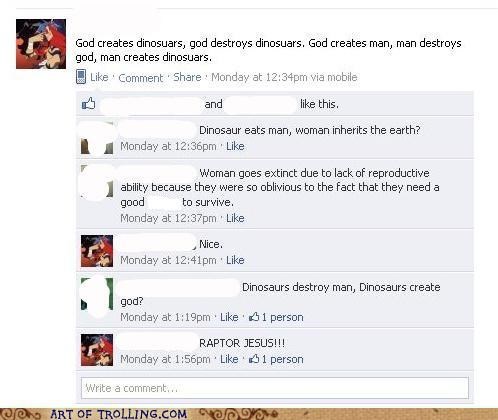Click the Art of Trolling.com watermark
This screenshot has width=498, height=420.
pos(119,414)
